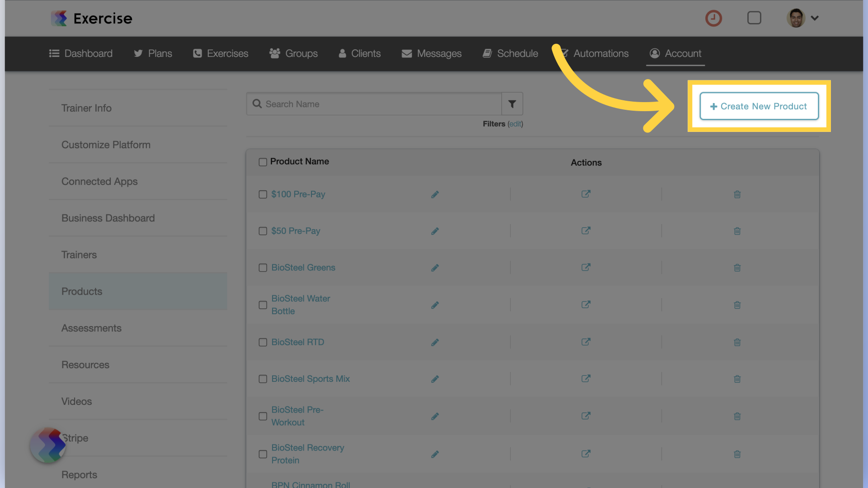The height and width of the screenshot is (488, 868).
Task: Delete BioSteel Sports Mix with the trash icon
Action: tap(737, 379)
